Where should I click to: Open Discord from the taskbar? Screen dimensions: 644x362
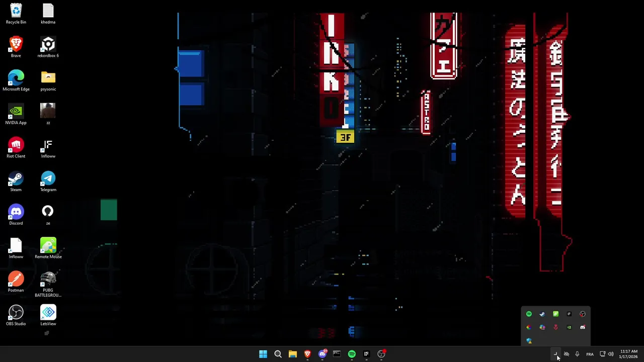(322, 354)
